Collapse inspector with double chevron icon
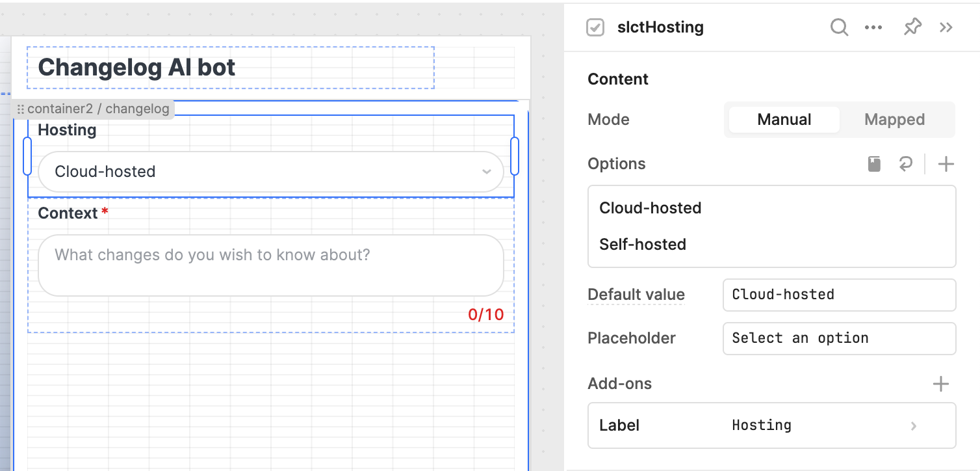 click(x=946, y=27)
